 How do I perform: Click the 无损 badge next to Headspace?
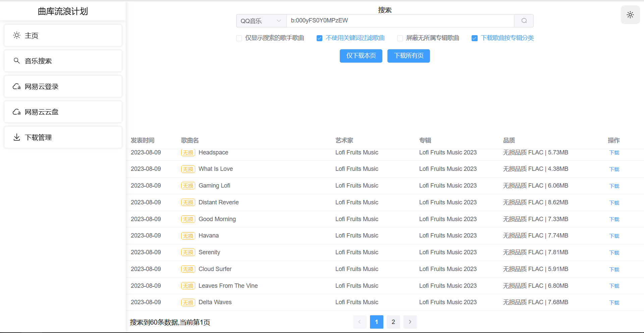pos(188,152)
